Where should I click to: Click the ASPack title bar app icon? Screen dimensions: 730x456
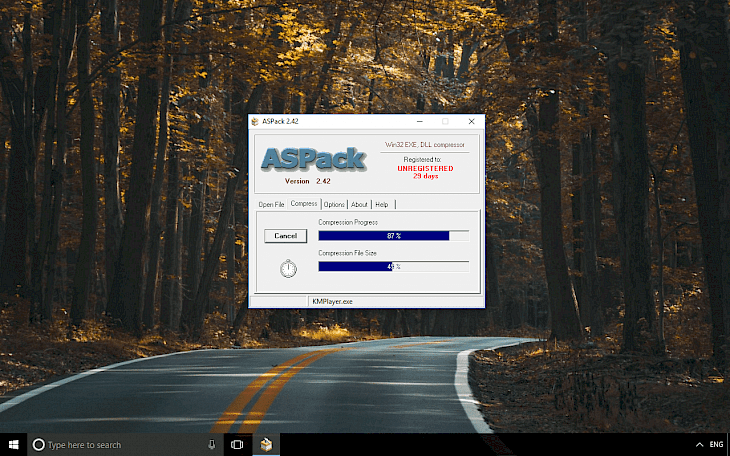tap(255, 122)
